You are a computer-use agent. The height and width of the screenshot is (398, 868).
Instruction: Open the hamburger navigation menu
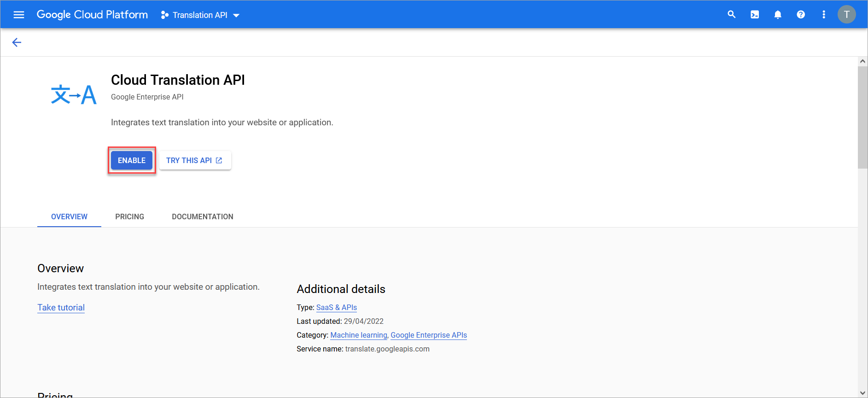pos(19,15)
